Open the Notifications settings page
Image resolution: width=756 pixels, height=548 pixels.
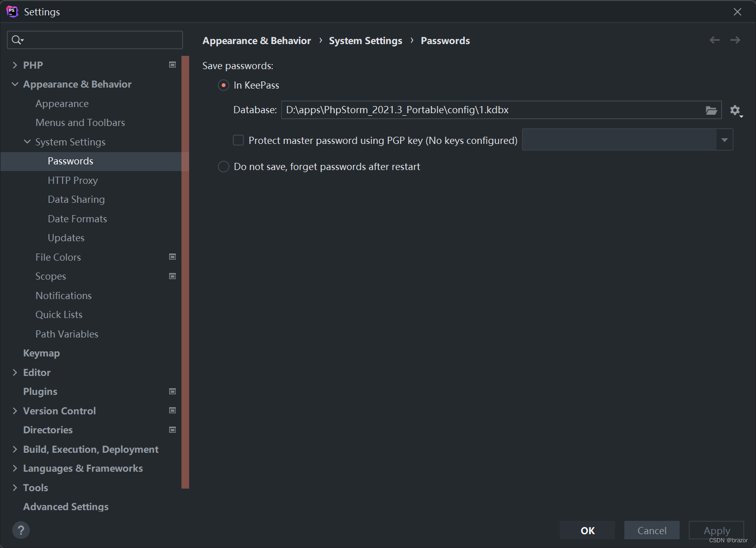click(64, 296)
